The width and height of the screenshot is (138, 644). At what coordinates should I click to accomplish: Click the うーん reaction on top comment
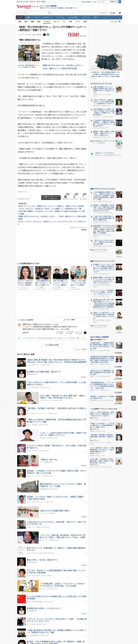pos(79,333)
